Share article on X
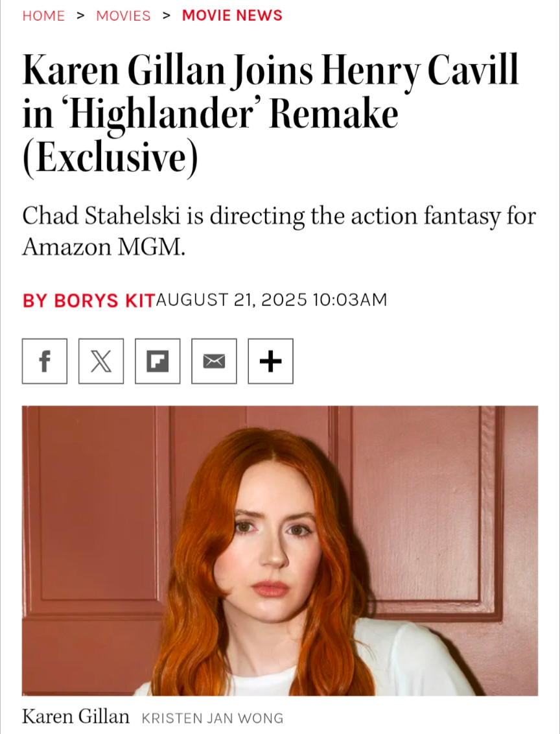560x734 pixels. tap(101, 361)
